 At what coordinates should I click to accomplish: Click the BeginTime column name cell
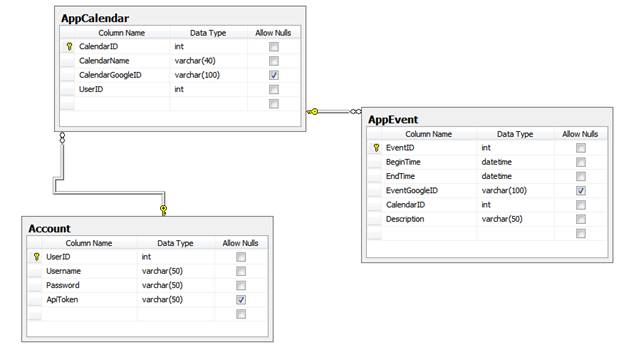click(x=429, y=162)
